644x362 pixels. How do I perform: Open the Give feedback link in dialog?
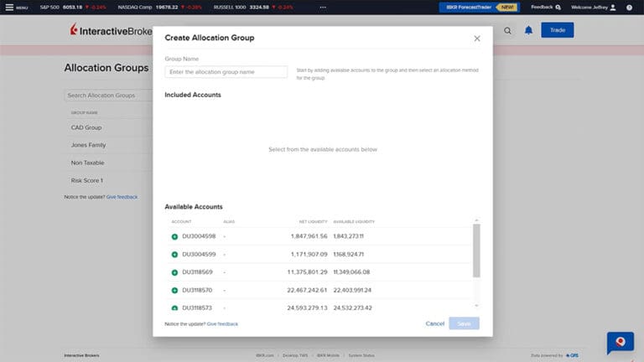pyautogui.click(x=222, y=323)
